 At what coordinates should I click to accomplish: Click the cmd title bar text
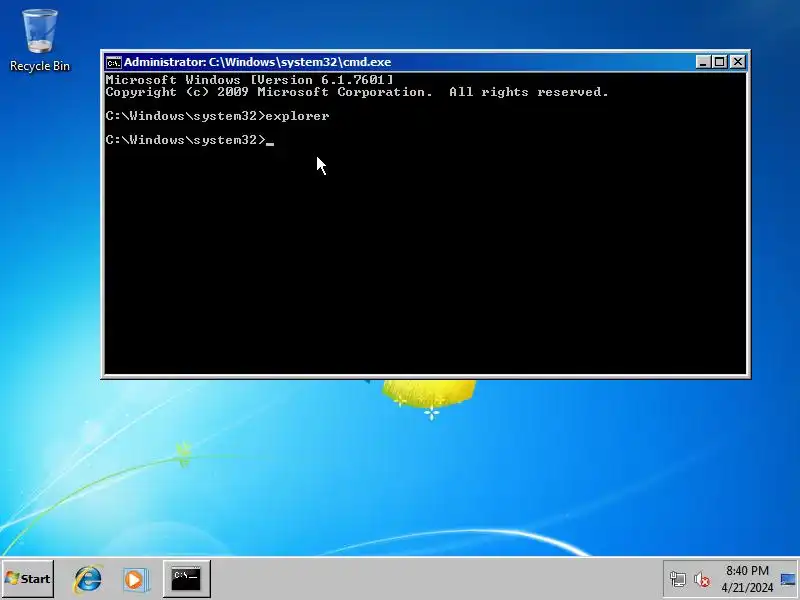pos(257,62)
